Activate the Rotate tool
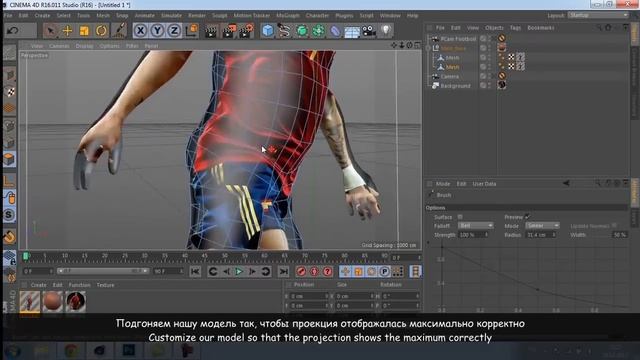 click(101, 31)
